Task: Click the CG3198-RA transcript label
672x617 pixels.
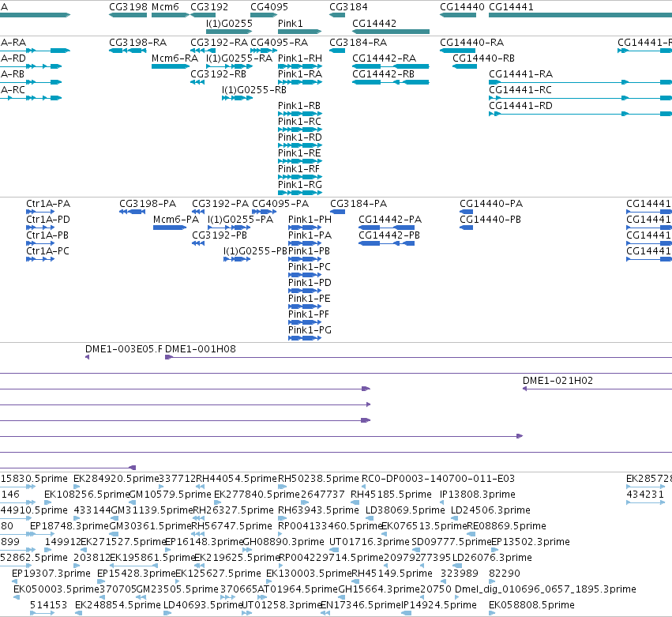Action: click(x=137, y=43)
